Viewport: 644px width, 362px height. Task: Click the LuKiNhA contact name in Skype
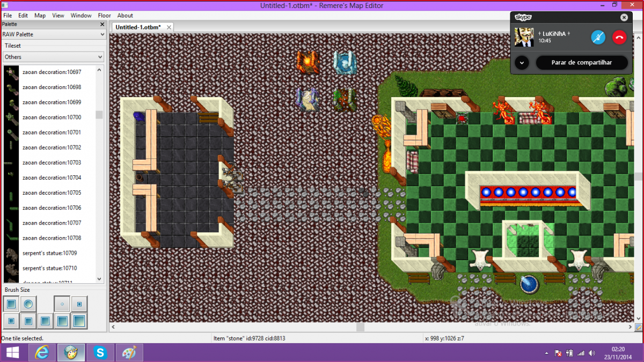pyautogui.click(x=554, y=34)
